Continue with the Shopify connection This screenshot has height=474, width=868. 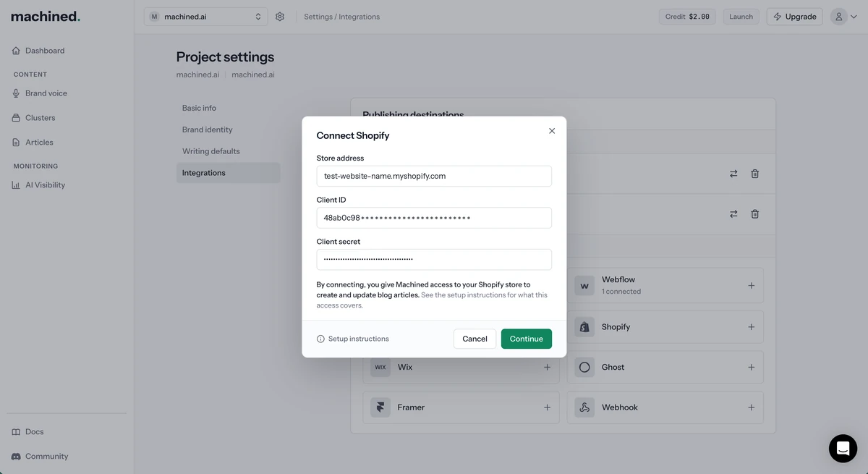coord(526,339)
